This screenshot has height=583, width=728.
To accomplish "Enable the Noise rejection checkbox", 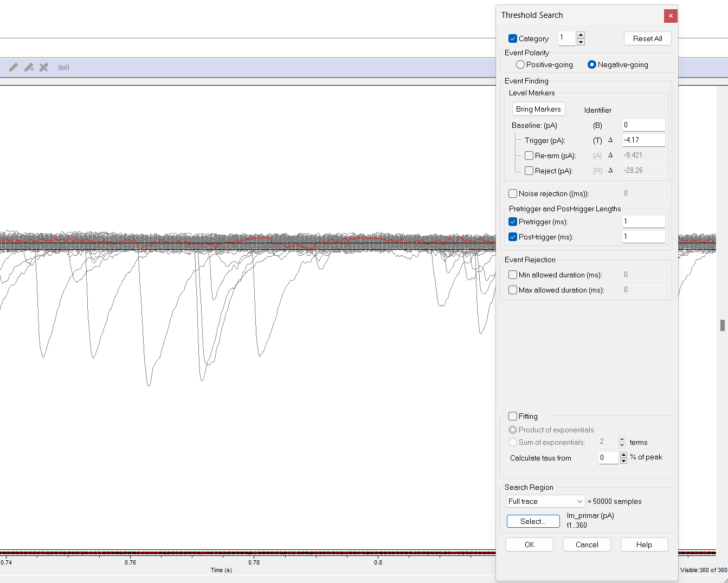I will click(x=513, y=193).
